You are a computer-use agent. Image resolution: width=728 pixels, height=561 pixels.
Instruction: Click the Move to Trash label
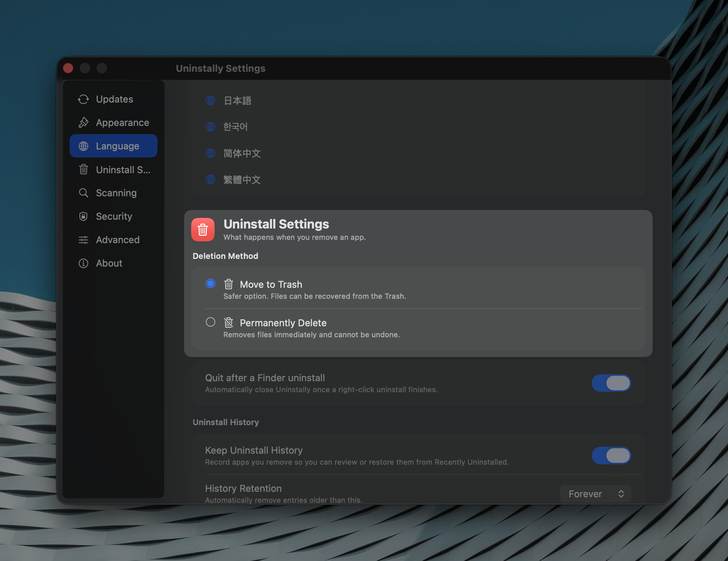[x=271, y=285]
